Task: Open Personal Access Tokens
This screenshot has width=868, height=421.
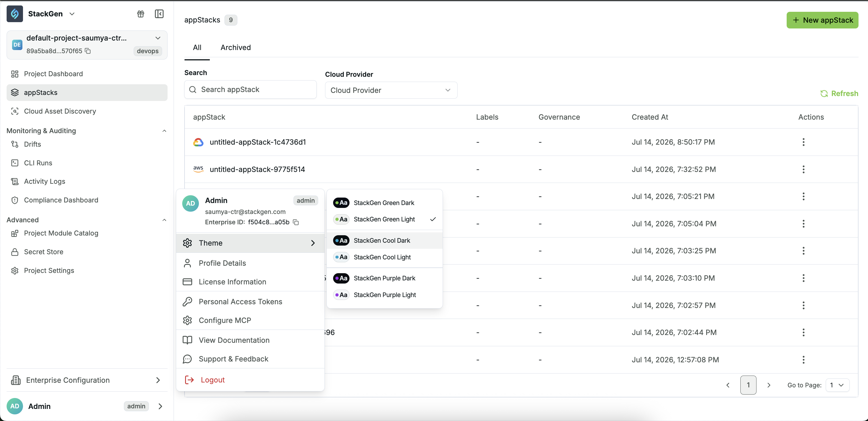Action: 250,302
